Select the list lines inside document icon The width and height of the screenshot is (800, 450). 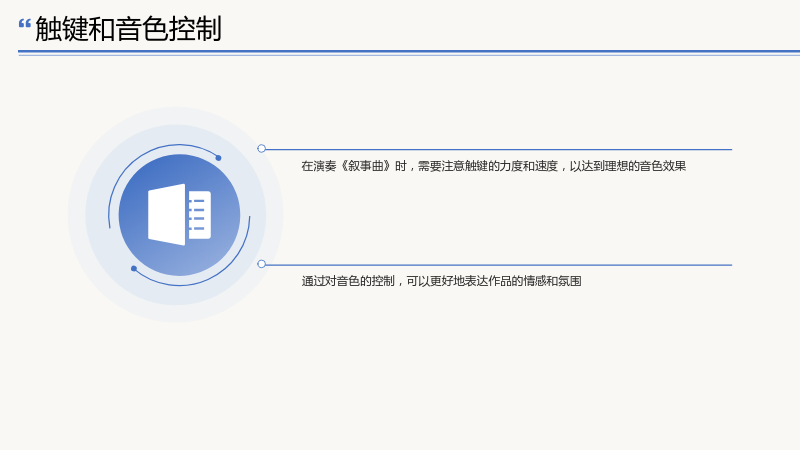(x=196, y=215)
